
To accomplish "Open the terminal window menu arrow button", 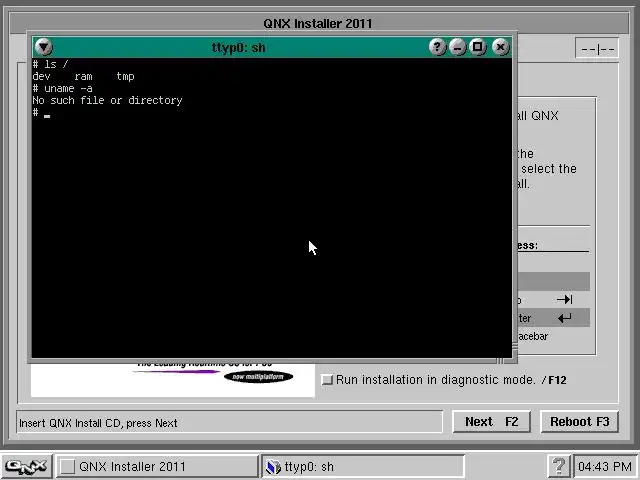I will coord(44,47).
